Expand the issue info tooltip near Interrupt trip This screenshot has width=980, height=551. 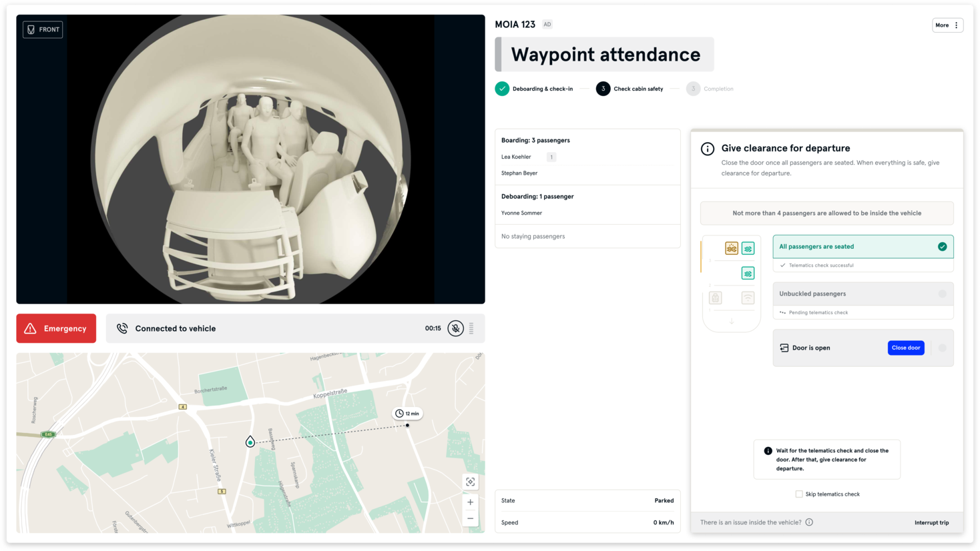pyautogui.click(x=808, y=522)
